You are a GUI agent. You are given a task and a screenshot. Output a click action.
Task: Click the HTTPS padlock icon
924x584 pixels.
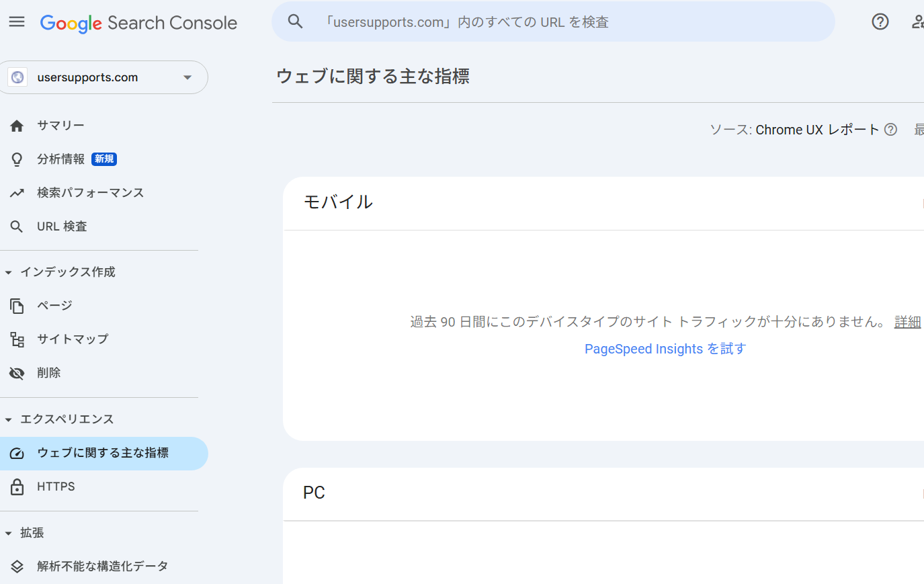click(17, 487)
